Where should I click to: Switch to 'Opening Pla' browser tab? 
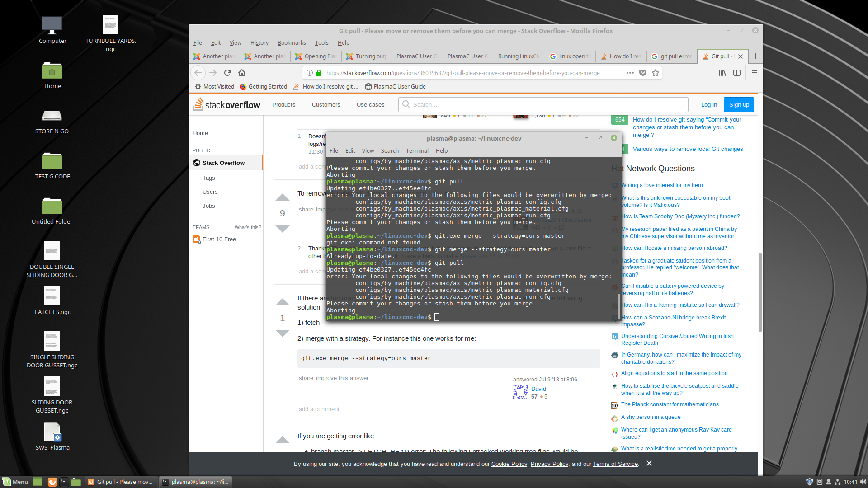click(316, 56)
